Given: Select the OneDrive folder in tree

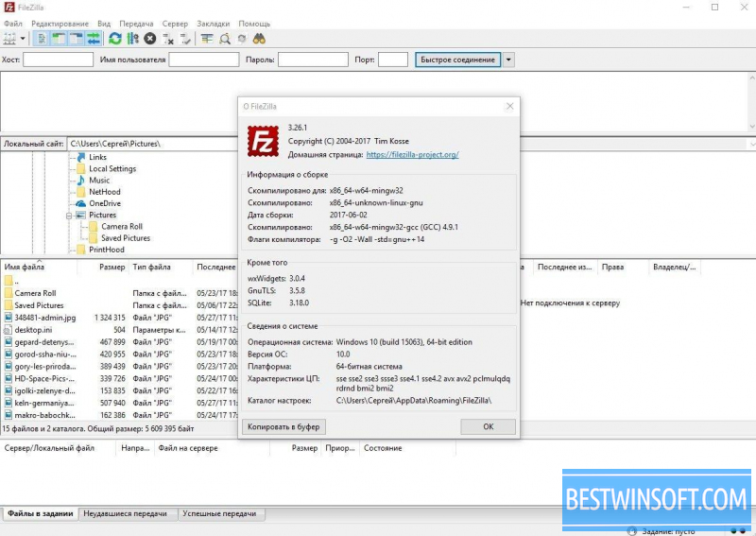Looking at the screenshot, I should pyautogui.click(x=105, y=203).
